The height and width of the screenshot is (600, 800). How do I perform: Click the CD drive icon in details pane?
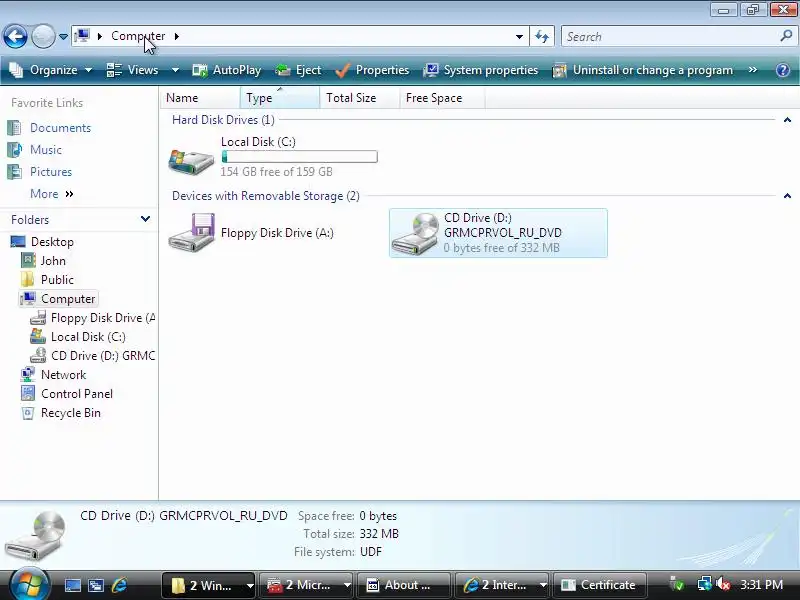point(36,535)
